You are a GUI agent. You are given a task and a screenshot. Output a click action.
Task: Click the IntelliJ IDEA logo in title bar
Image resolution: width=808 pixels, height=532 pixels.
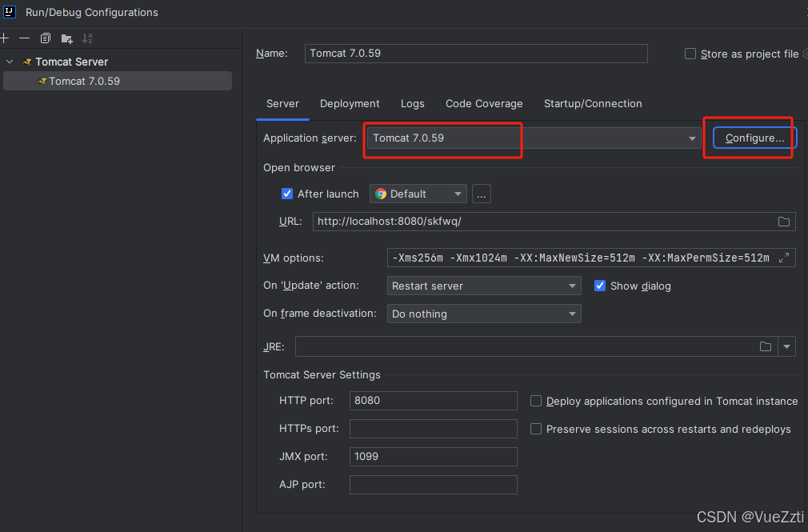[x=10, y=12]
